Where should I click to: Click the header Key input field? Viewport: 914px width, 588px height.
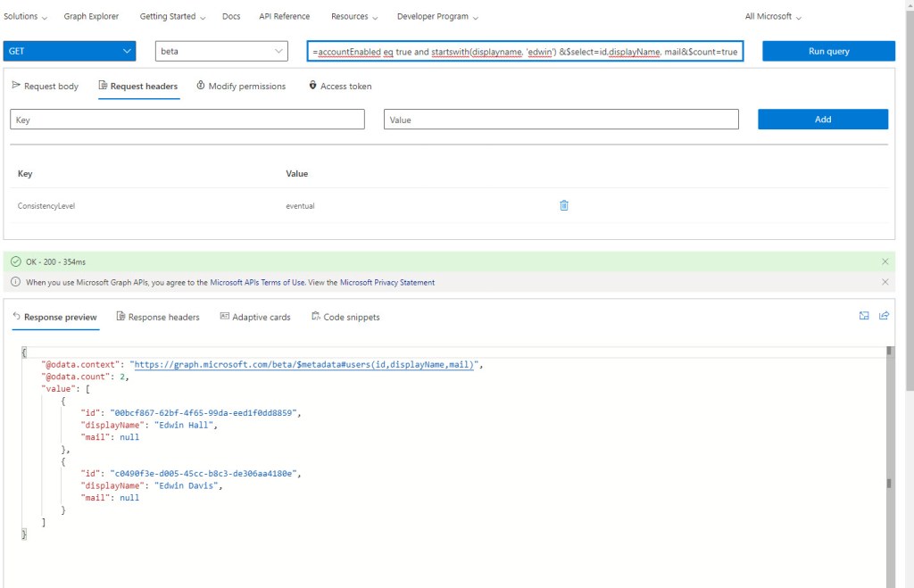point(187,120)
